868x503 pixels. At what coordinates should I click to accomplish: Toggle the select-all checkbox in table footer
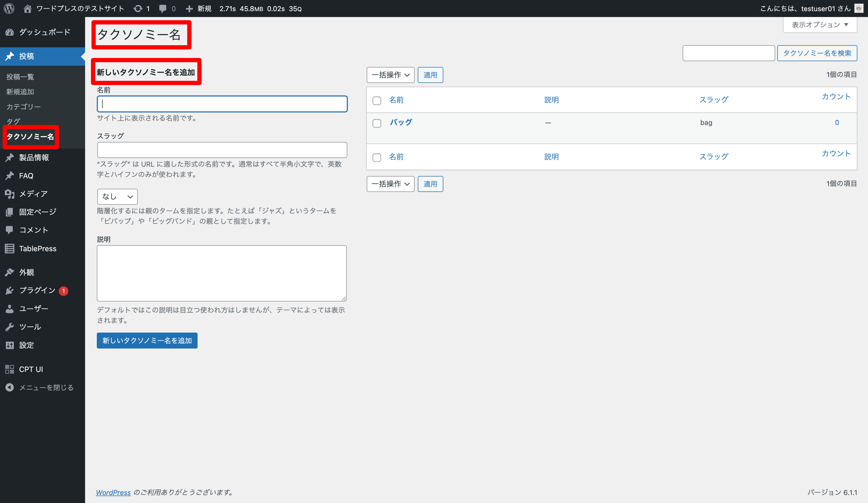[377, 157]
